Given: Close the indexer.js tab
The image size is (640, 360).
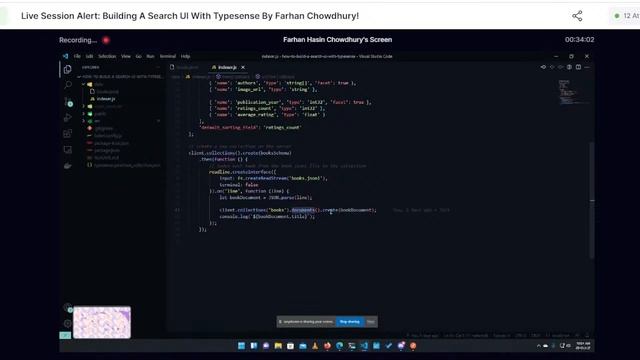Looking at the screenshot, I should [243, 67].
